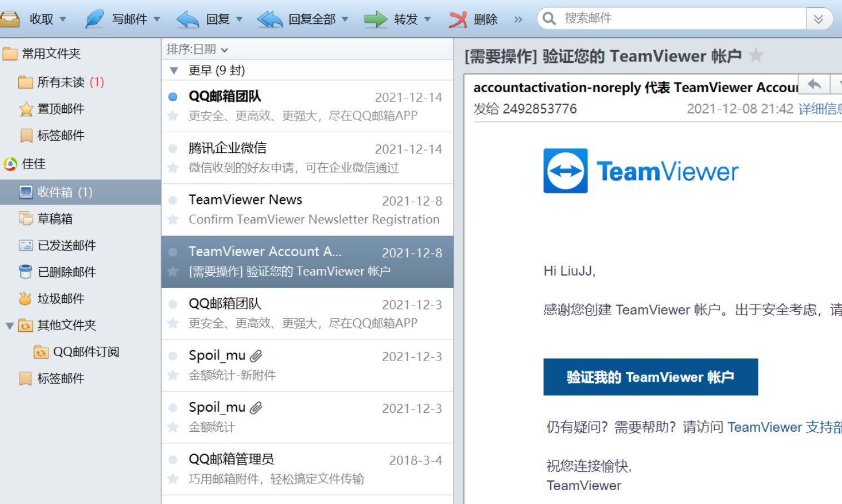
Task: Click the 写邮件 compose feather icon
Action: point(94,19)
